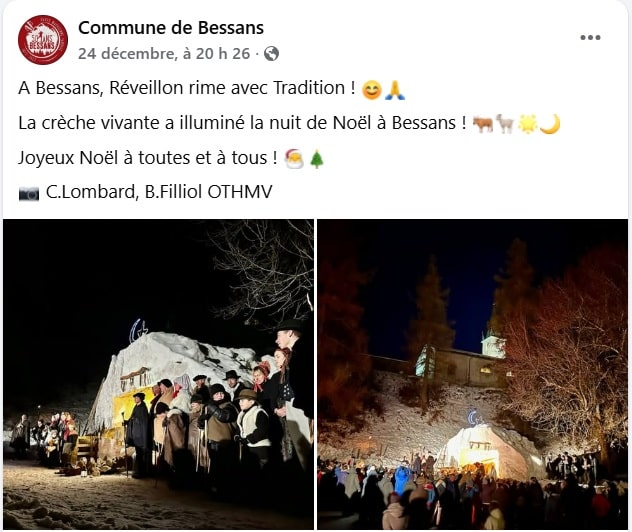The height and width of the screenshot is (532, 632).
Task: Click the Christmas tree emoji
Action: (317, 159)
